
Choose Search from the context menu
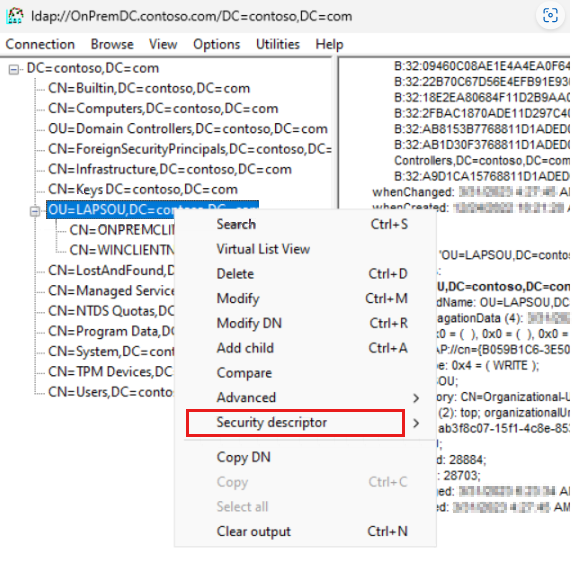click(305, 224)
